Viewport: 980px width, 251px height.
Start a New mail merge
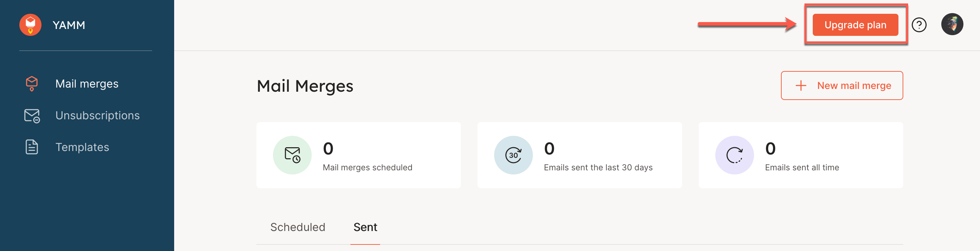pyautogui.click(x=854, y=86)
